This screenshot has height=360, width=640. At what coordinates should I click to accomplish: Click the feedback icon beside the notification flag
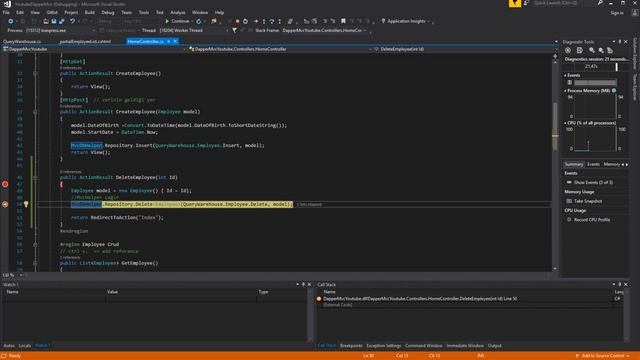(x=527, y=3)
